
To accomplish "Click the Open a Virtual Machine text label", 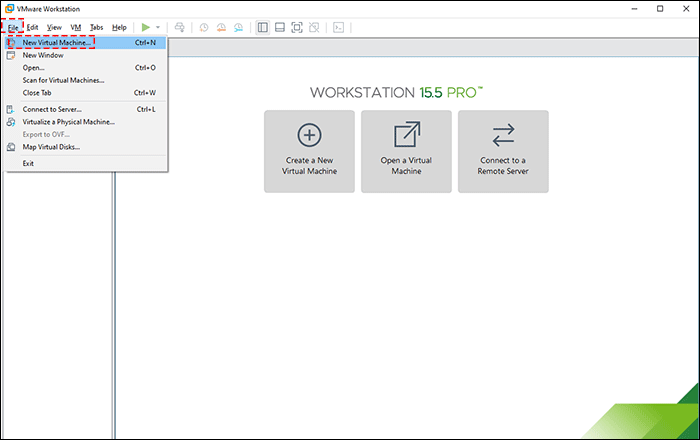I will pos(406,166).
